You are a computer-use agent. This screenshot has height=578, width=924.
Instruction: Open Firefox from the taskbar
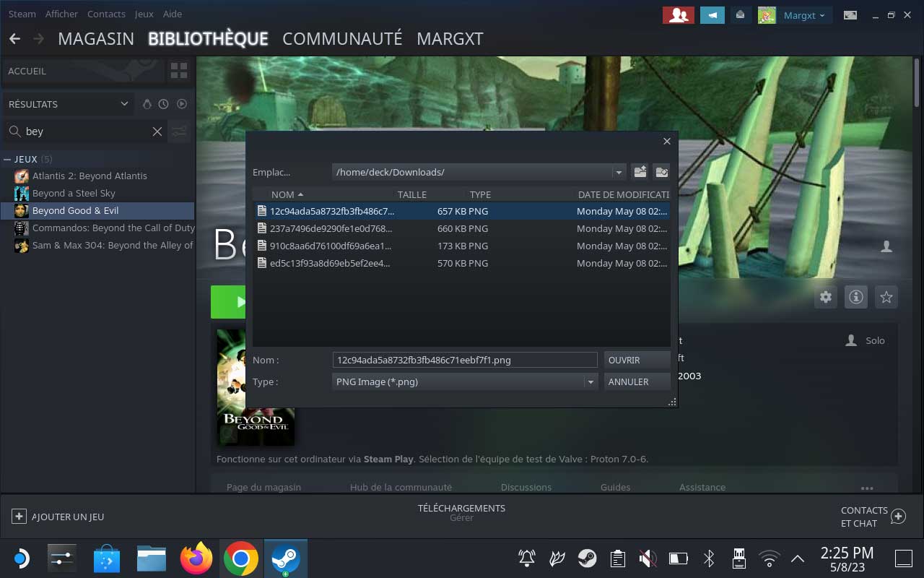[x=196, y=558]
